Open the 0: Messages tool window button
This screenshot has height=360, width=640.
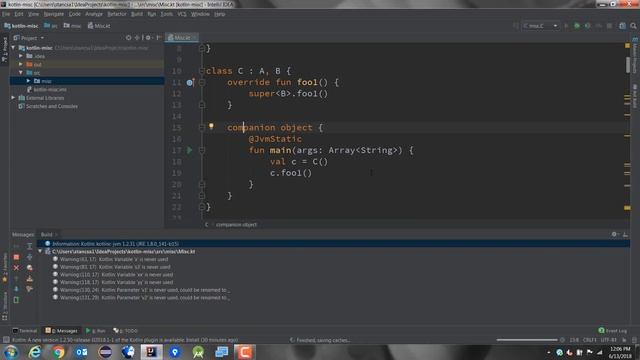pyautogui.click(x=61, y=331)
